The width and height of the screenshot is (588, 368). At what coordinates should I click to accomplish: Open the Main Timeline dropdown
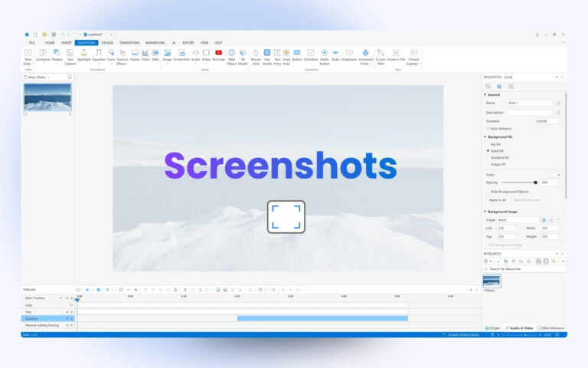click(x=60, y=298)
